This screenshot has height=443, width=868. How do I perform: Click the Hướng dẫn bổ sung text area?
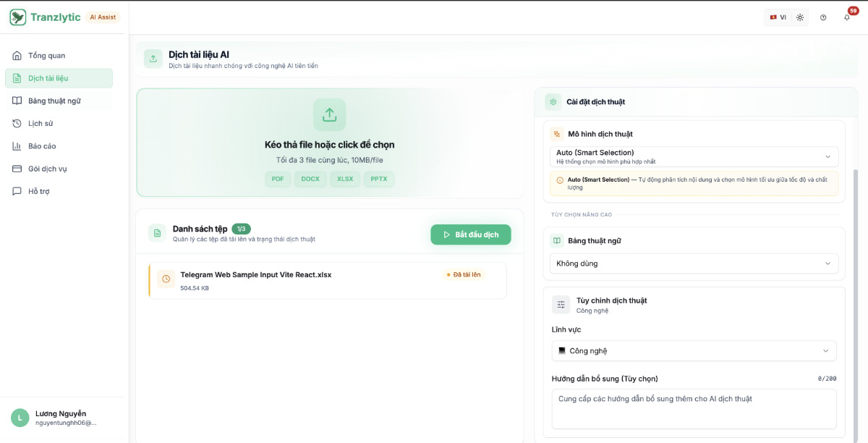[694, 409]
